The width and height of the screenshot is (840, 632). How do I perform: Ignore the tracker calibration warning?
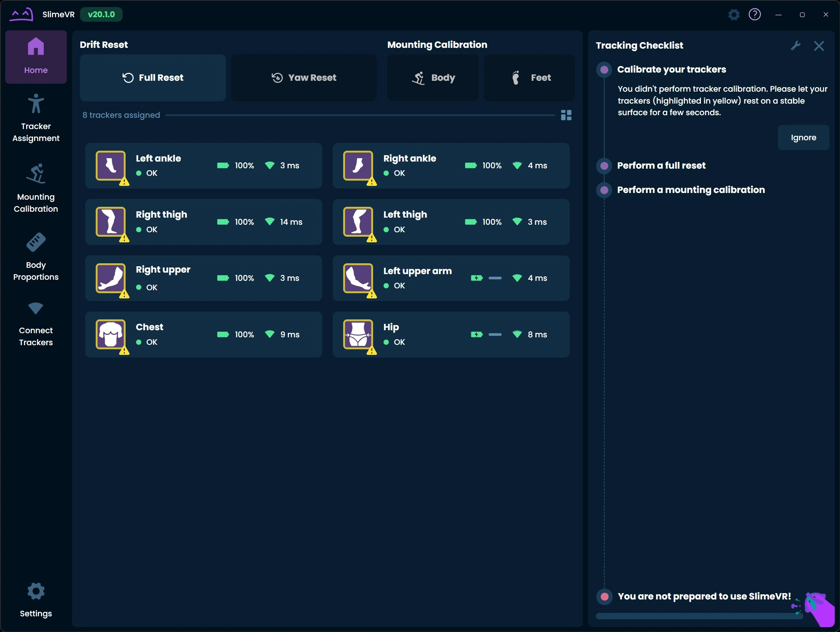click(803, 138)
